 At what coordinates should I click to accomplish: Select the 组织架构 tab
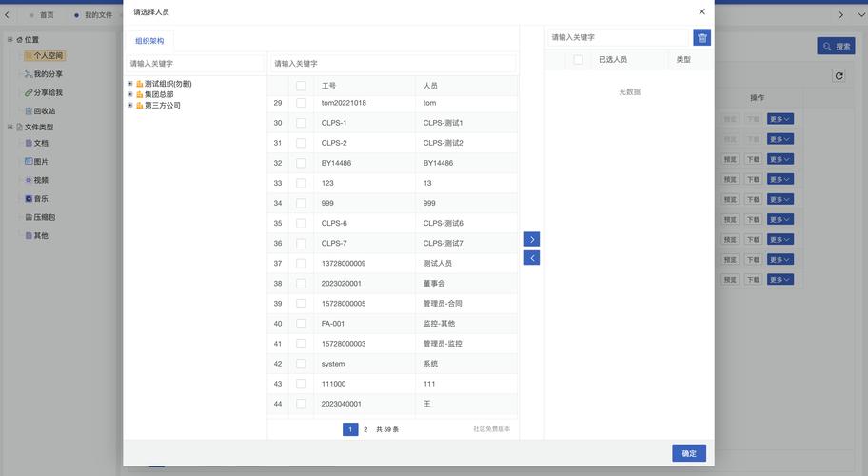tap(149, 41)
